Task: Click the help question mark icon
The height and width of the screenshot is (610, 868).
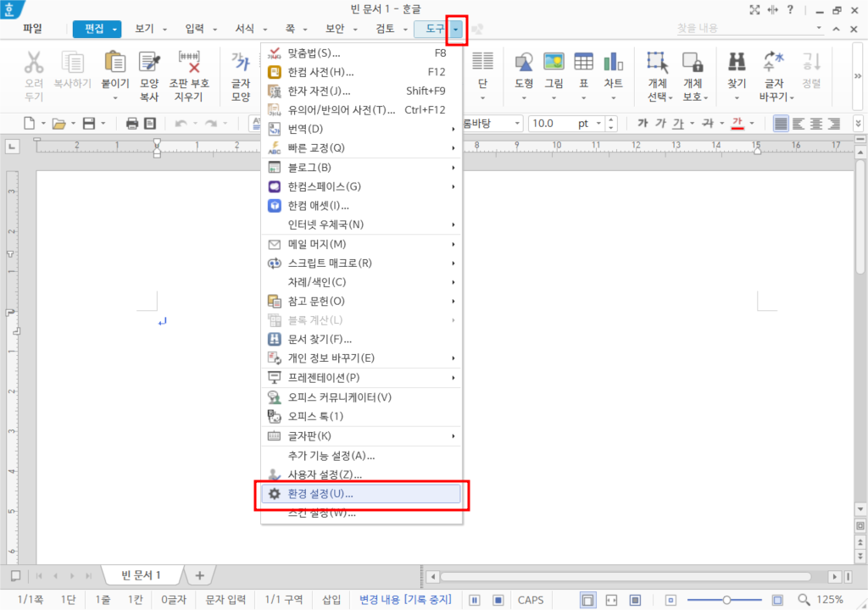Action: pyautogui.click(x=790, y=9)
